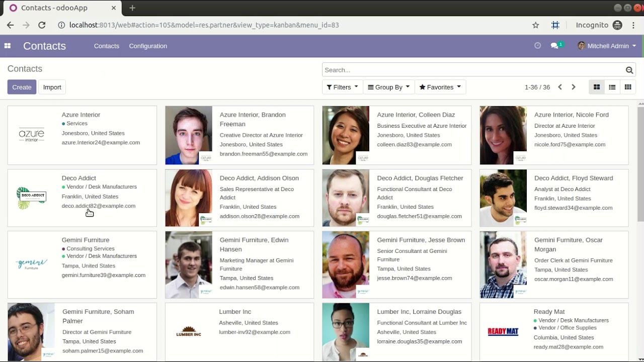Click the Create button
This screenshot has height=362, width=644.
(x=22, y=87)
